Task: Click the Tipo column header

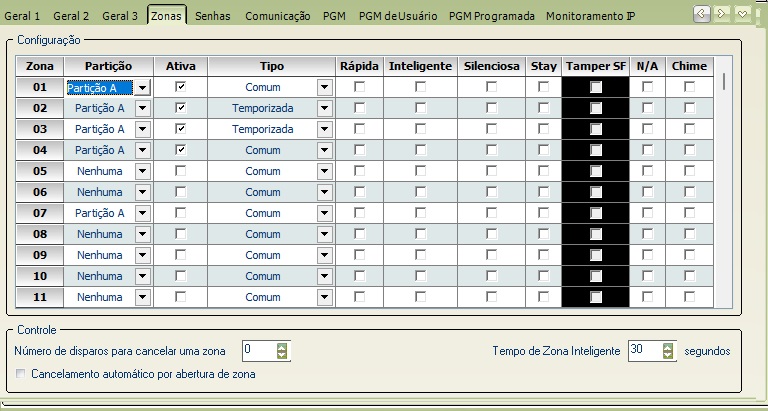Action: (x=271, y=66)
